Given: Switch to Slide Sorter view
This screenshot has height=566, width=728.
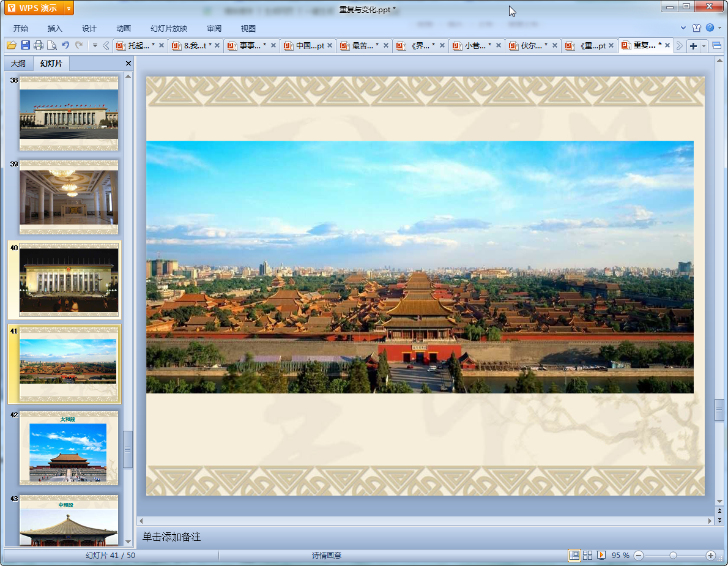Looking at the screenshot, I should tap(587, 555).
